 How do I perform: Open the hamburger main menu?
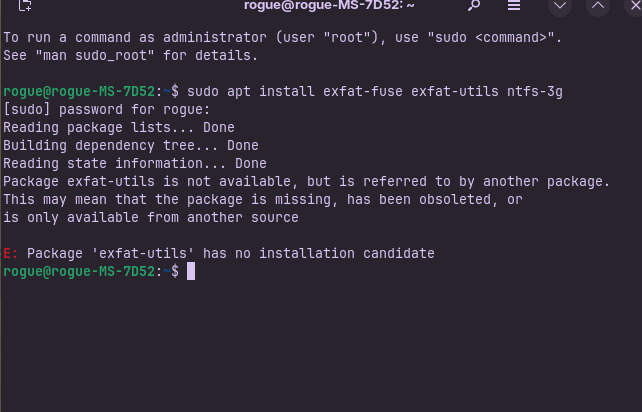coord(514,5)
